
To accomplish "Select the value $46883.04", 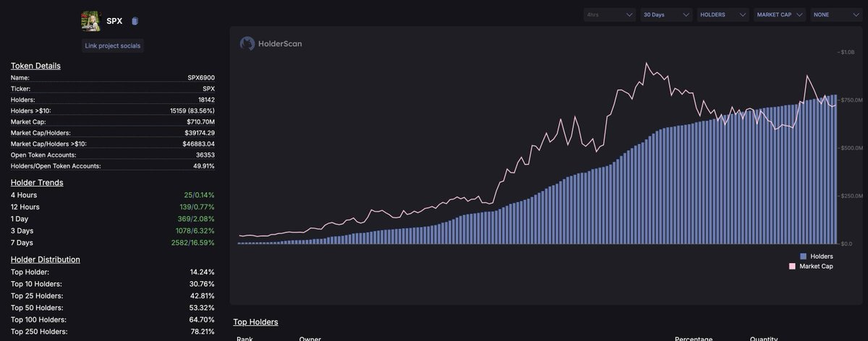I will [x=199, y=144].
